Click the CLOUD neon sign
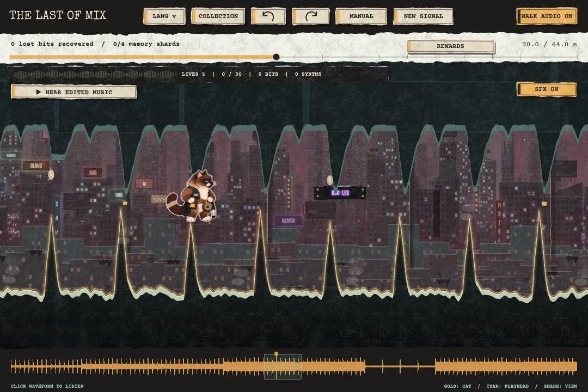 point(36,166)
